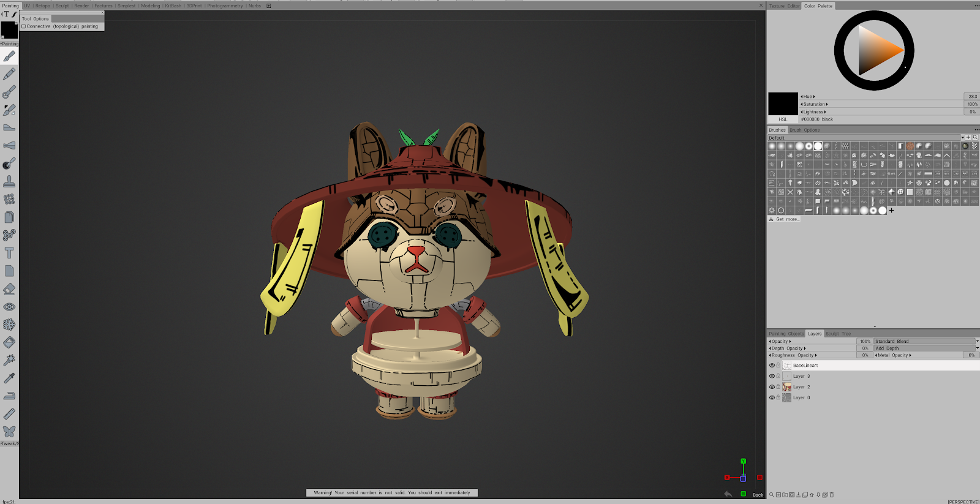The width and height of the screenshot is (980, 504).
Task: Open the Default brushes folder dropdown
Action: pyautogui.click(x=866, y=138)
